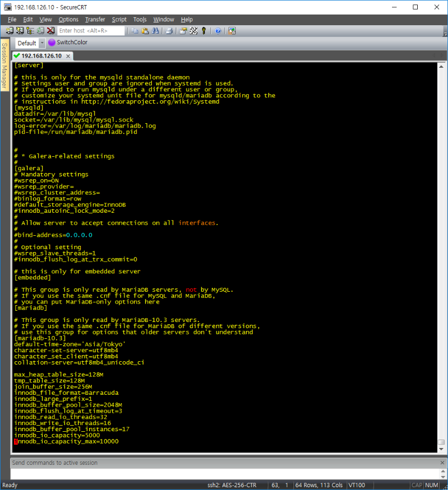Open Public Key Assistant key icon
The width and height of the screenshot is (448, 490).
point(204,31)
